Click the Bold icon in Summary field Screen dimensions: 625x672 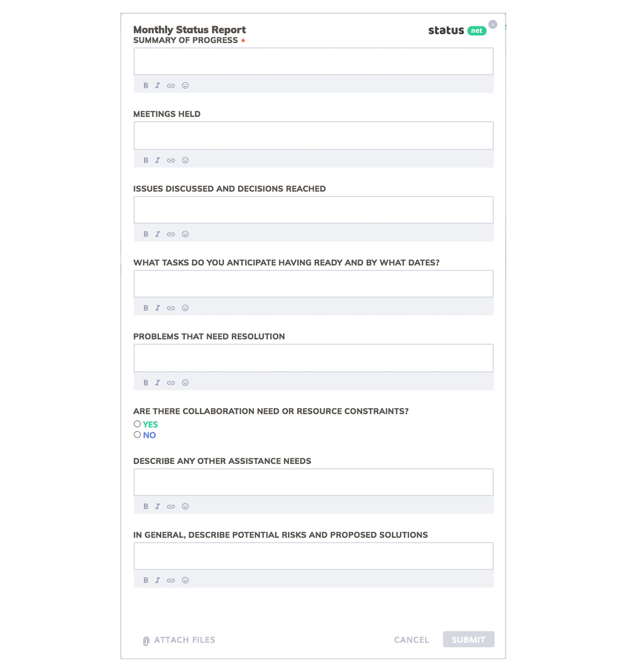pos(145,85)
